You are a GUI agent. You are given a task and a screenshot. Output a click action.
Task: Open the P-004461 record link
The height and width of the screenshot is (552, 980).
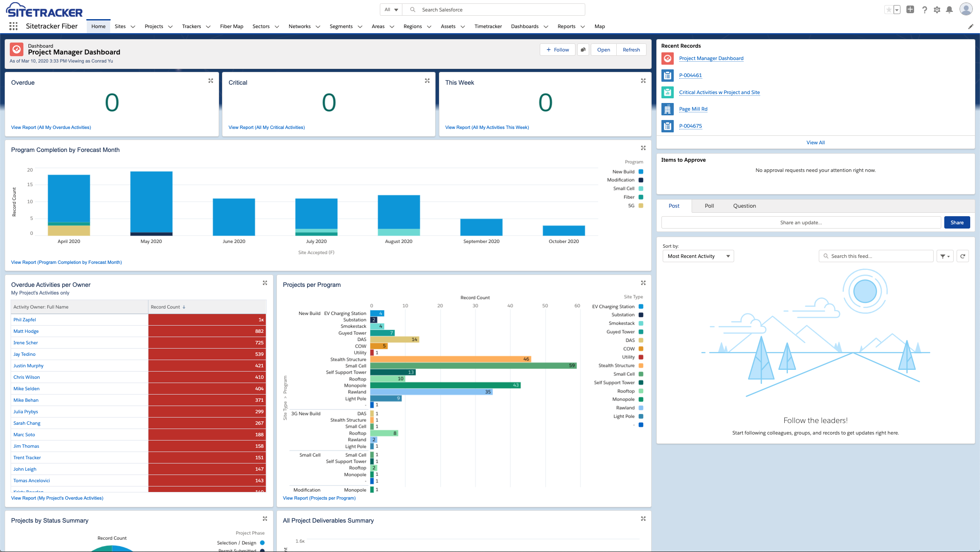(x=690, y=75)
